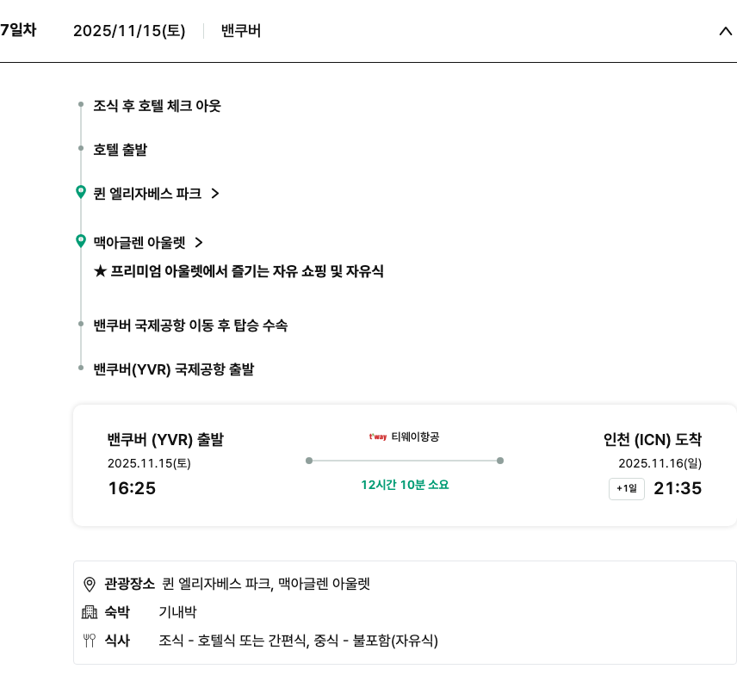Click the 숙박 hotel building icon
The height and width of the screenshot is (700, 737).
pos(89,612)
